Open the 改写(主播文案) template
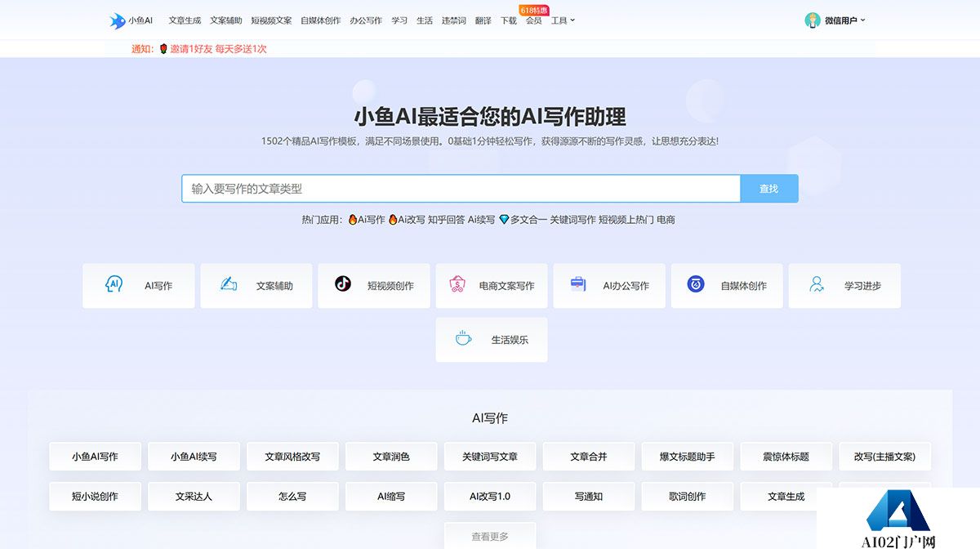The image size is (980, 549). click(884, 457)
